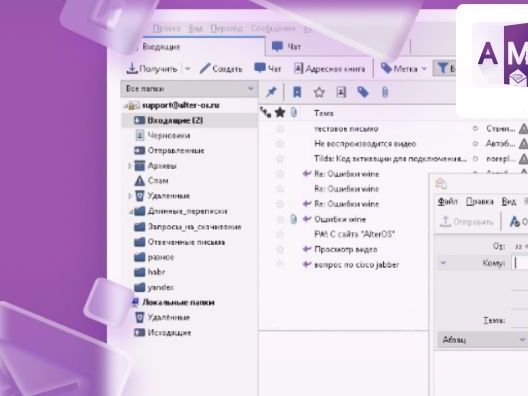Click the junk icon on the Tilda message row
This screenshot has height=396, width=528.
point(523,159)
